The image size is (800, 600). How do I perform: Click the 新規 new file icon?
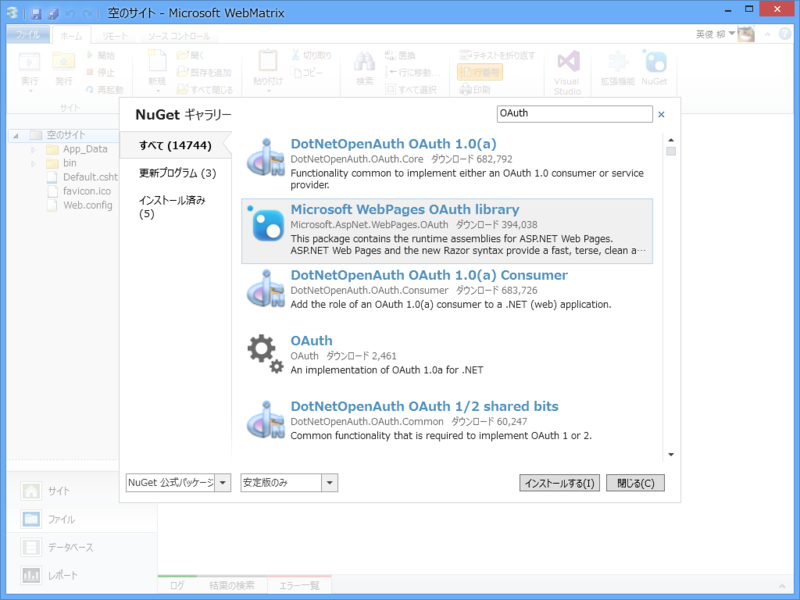157,61
